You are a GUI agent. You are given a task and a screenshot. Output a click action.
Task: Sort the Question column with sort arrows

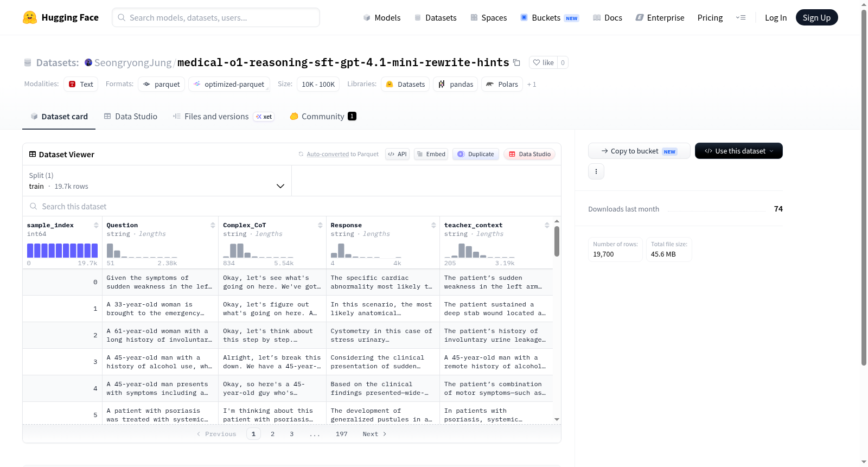pyautogui.click(x=213, y=225)
